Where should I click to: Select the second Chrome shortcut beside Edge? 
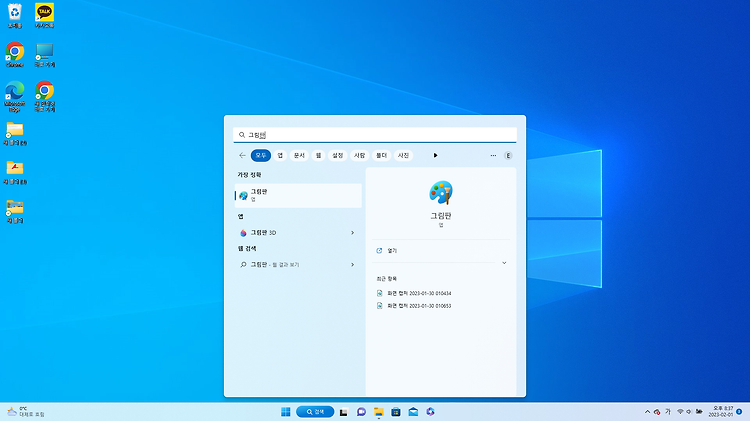[44, 96]
